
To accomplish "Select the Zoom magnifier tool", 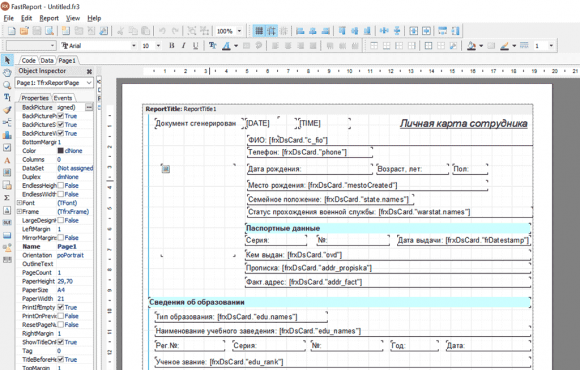I will [x=7, y=85].
